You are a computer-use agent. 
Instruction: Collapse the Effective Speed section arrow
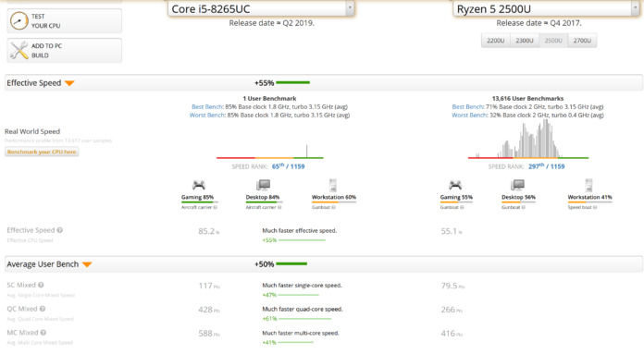pyautogui.click(x=69, y=83)
